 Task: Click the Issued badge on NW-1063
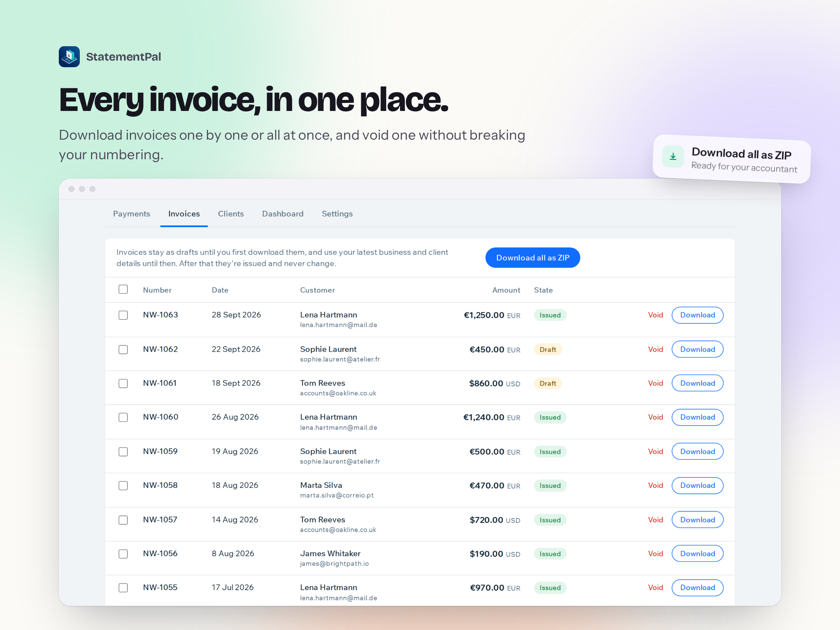point(550,315)
